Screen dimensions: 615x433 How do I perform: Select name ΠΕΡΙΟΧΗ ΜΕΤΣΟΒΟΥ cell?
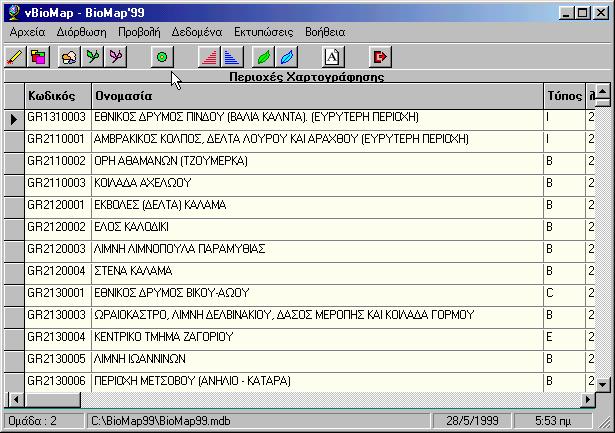tap(317, 383)
